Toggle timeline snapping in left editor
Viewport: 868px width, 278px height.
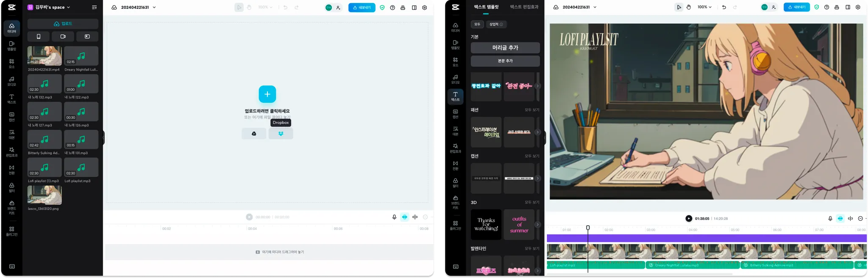coord(405,217)
